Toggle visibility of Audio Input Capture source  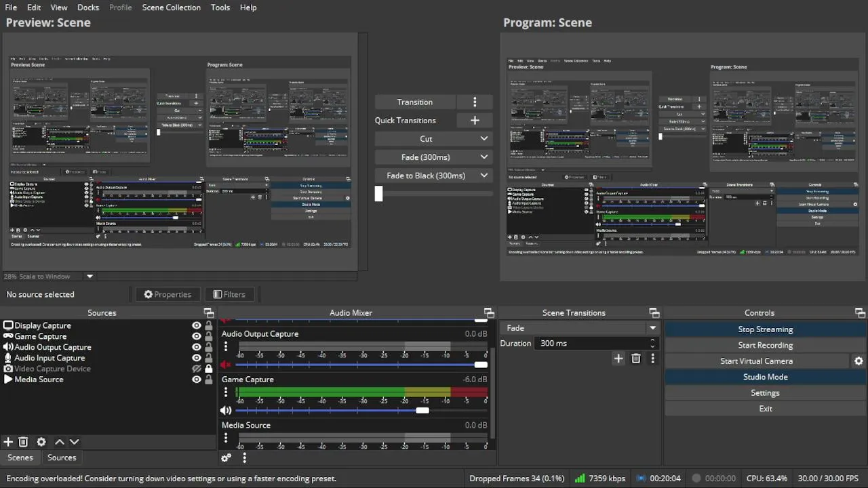[x=197, y=358]
